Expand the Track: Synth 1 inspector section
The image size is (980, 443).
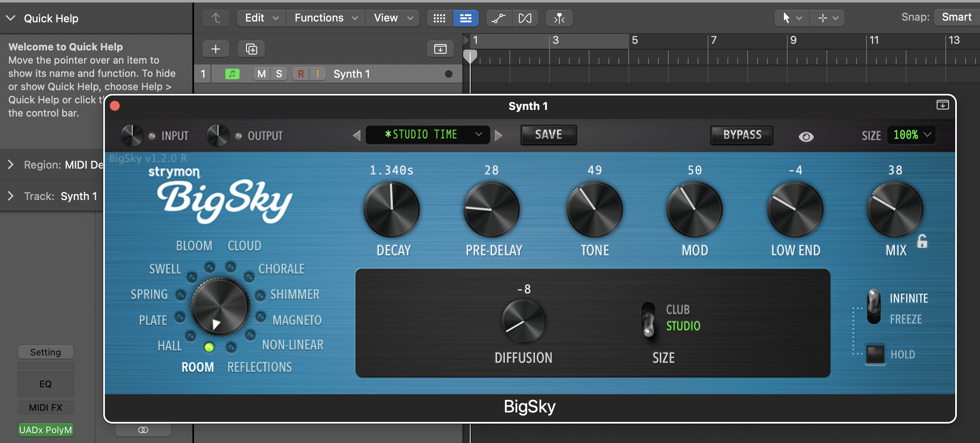coord(11,196)
